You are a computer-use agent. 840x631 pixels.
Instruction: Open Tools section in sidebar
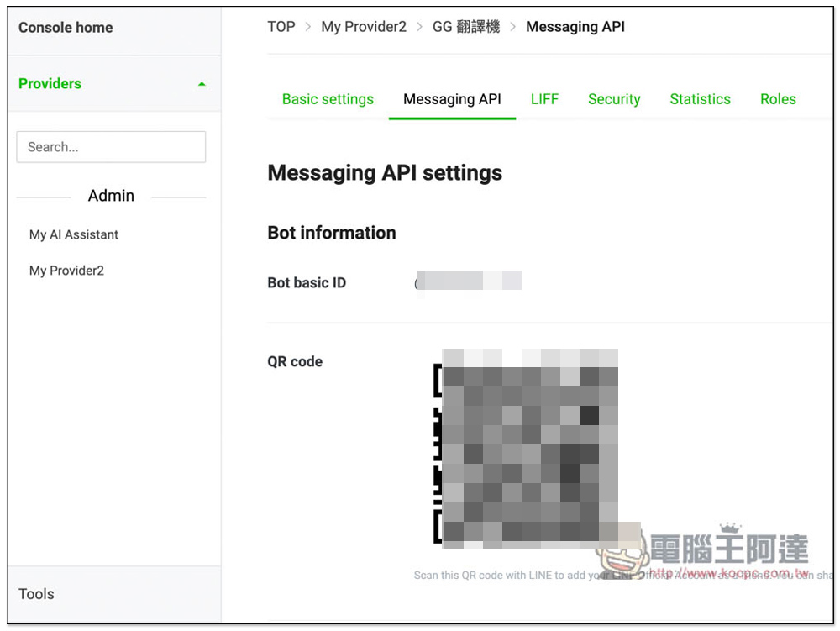pos(36,593)
